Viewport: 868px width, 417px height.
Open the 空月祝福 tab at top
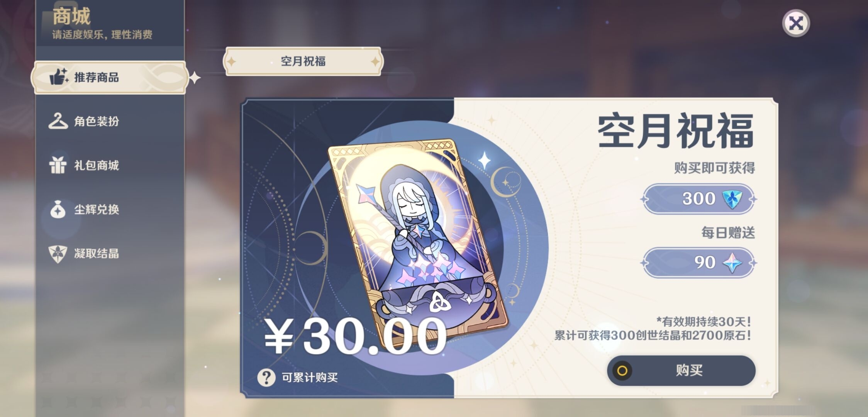tap(303, 61)
